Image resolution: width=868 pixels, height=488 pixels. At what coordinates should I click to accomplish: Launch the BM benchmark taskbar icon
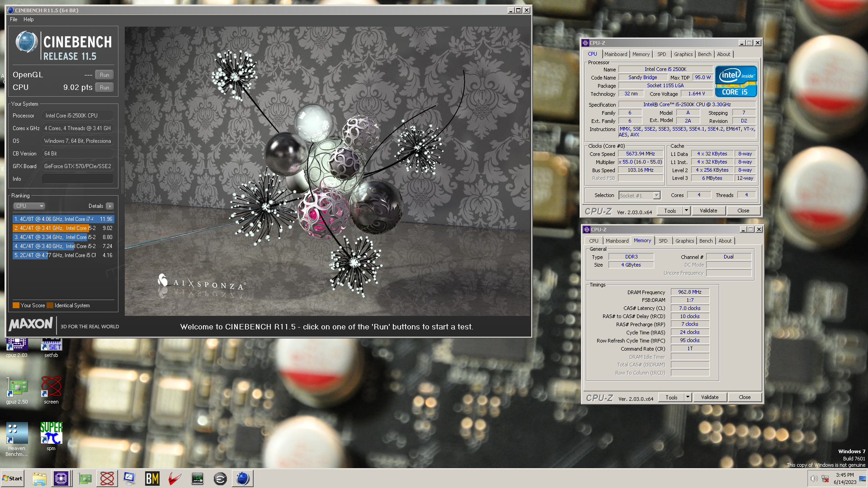pyautogui.click(x=152, y=479)
